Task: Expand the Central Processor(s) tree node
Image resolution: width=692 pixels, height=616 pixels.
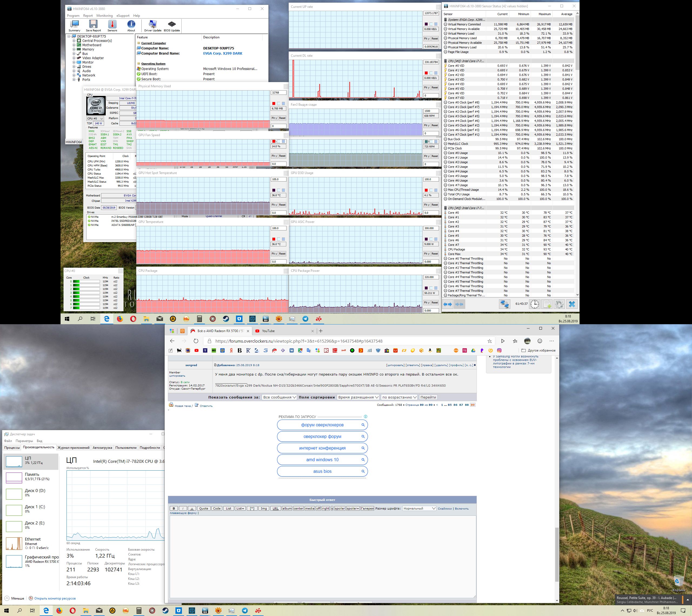Action: coord(74,41)
